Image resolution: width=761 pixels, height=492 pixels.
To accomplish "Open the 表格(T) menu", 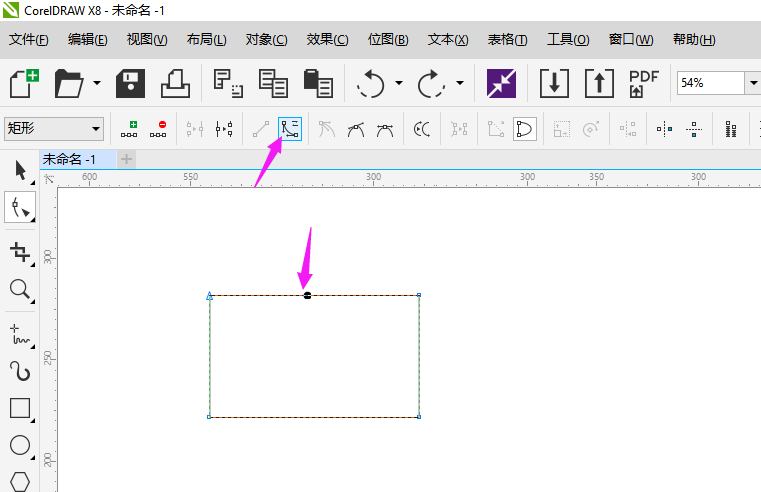I will pos(508,39).
